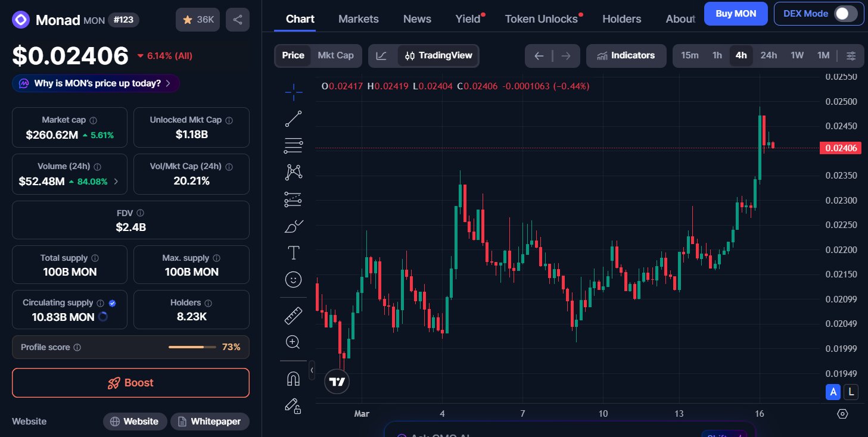Show info for Holders
Screen dimensions: 868x437
(x=207, y=303)
